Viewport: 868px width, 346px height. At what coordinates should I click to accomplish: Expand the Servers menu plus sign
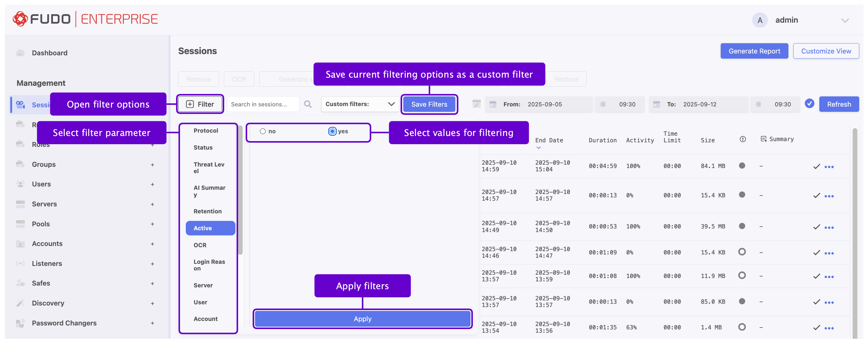coord(152,204)
